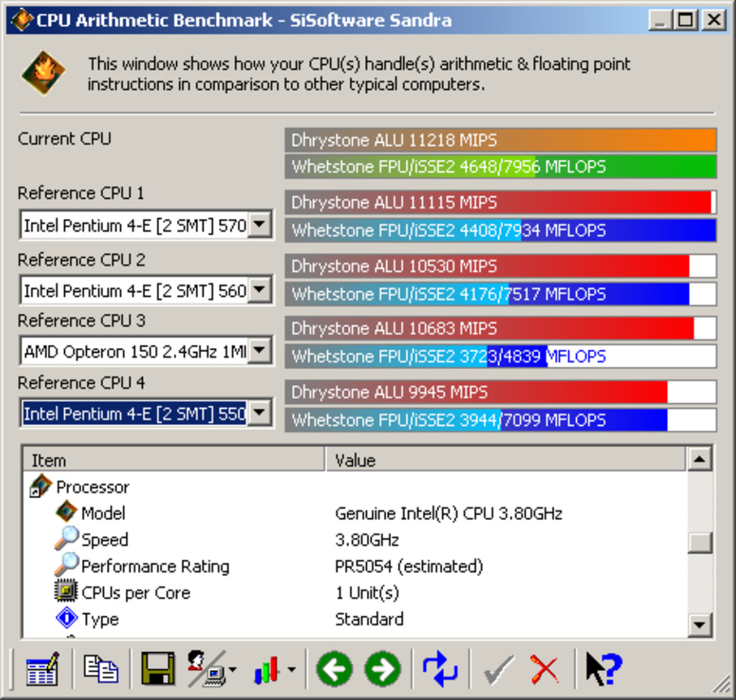Image resolution: width=736 pixels, height=700 pixels.
Task: Click the value 1 Unit(s)
Action: [x=367, y=592]
